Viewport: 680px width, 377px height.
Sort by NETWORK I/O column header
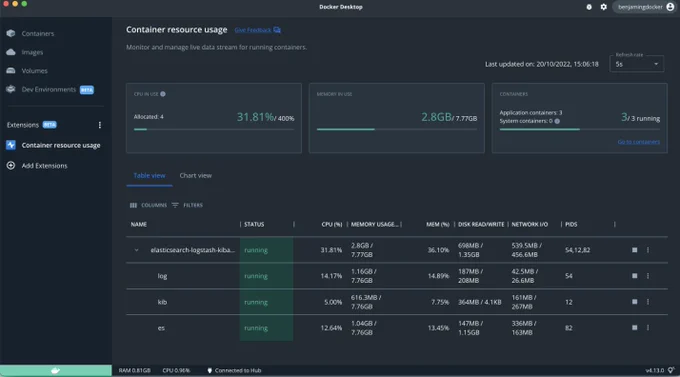pyautogui.click(x=530, y=224)
